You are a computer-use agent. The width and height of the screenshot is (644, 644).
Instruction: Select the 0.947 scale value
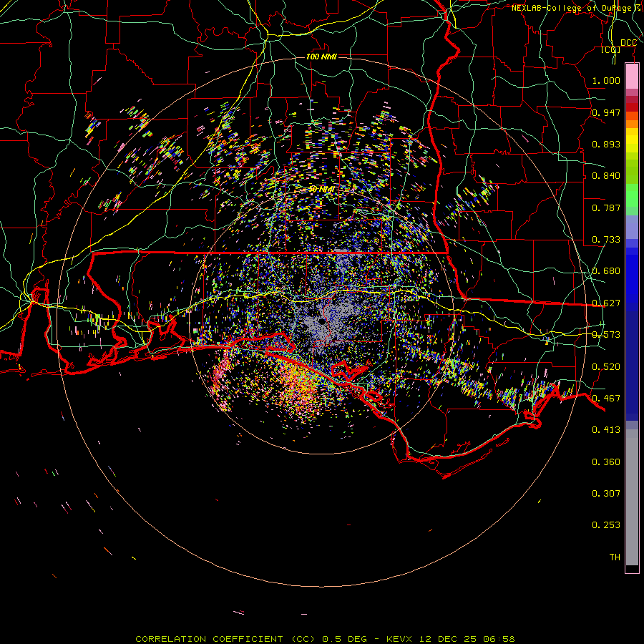[606, 112]
